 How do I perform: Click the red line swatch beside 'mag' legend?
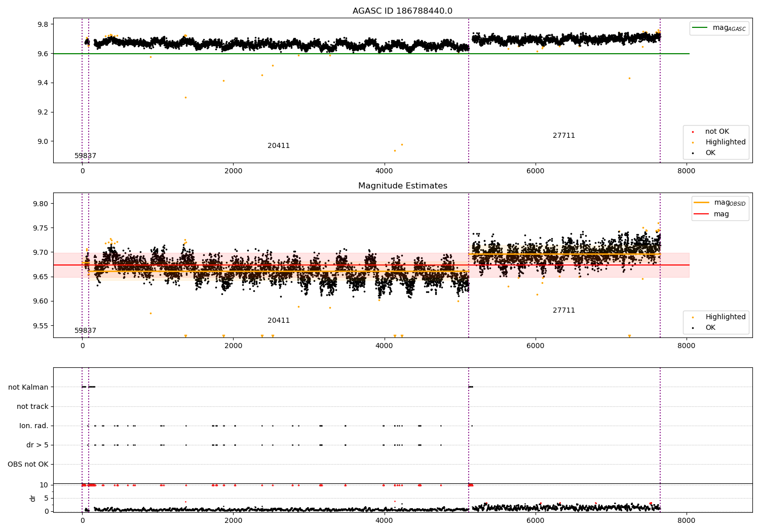tap(701, 214)
